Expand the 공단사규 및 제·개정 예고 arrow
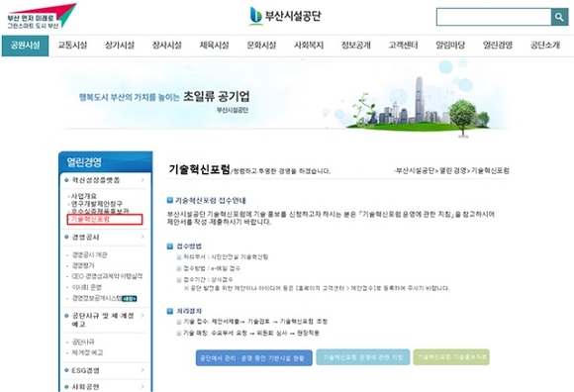 [143, 316]
